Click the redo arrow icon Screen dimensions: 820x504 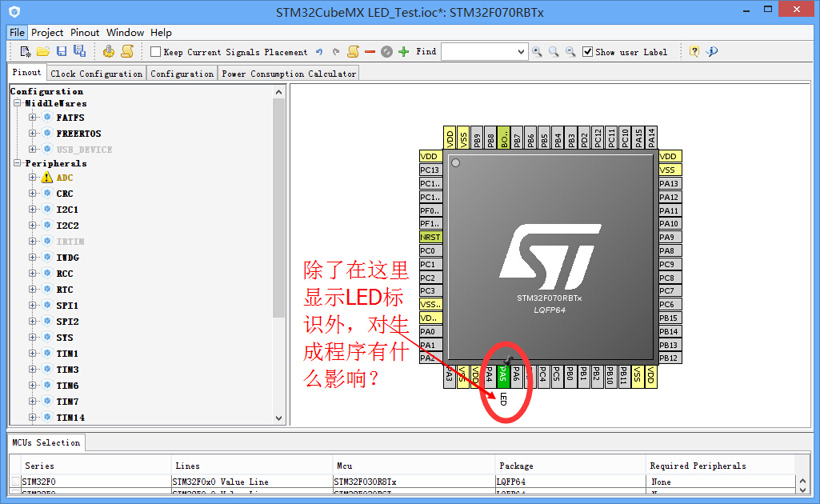[336, 52]
